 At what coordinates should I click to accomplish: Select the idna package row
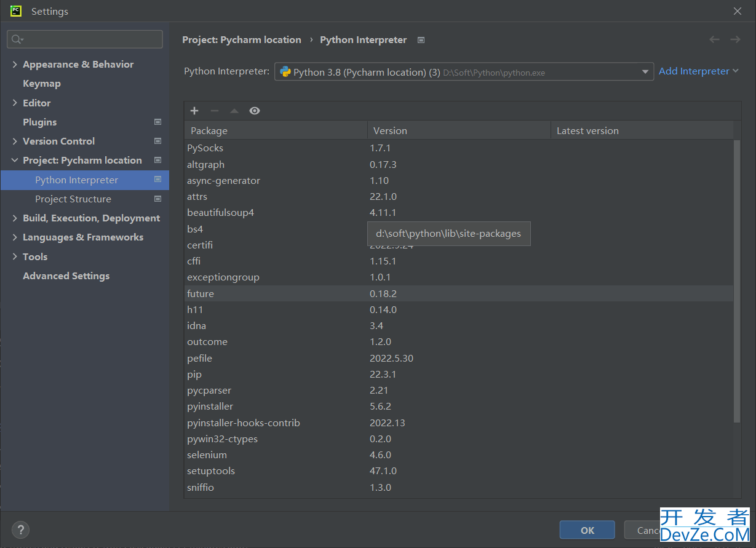(x=459, y=325)
